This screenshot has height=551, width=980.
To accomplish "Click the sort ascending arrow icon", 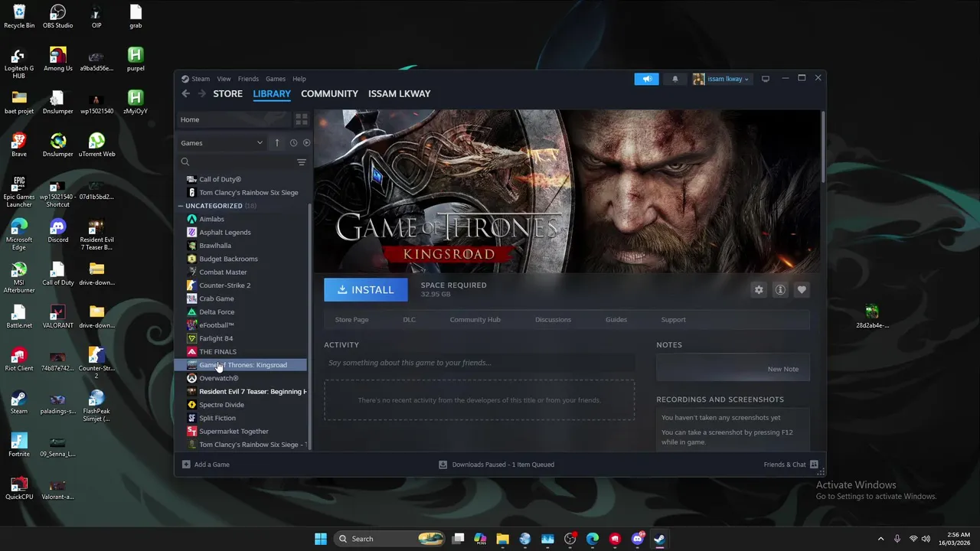I will (277, 142).
